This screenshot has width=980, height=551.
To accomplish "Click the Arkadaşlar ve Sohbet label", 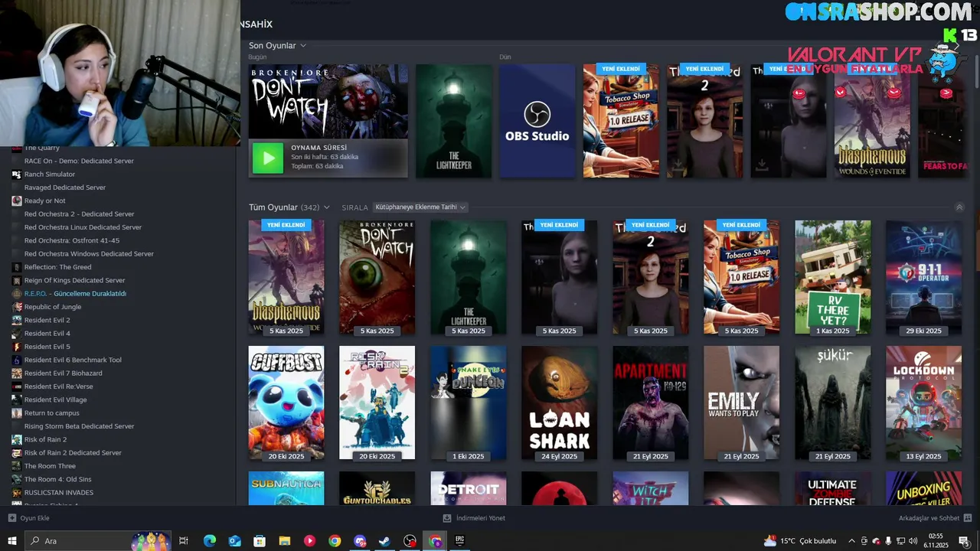I will (929, 518).
